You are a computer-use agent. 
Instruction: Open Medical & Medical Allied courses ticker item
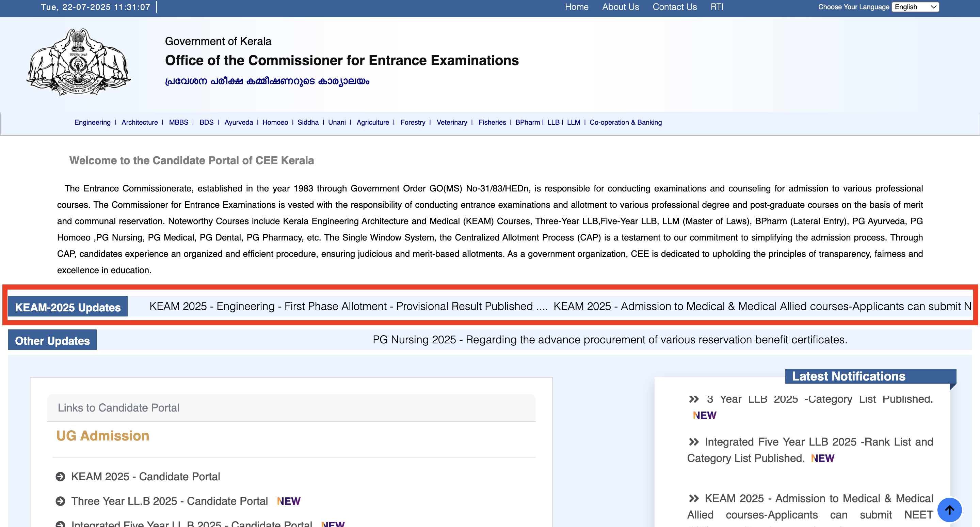(x=762, y=306)
